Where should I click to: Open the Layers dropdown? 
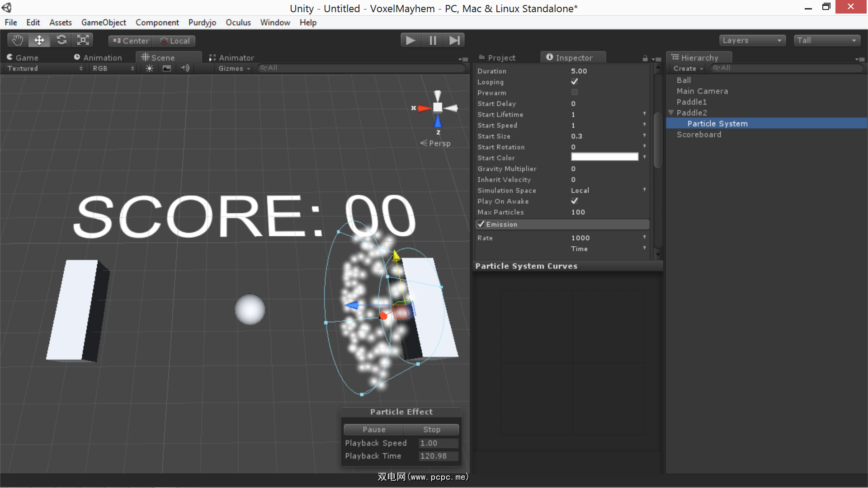752,40
